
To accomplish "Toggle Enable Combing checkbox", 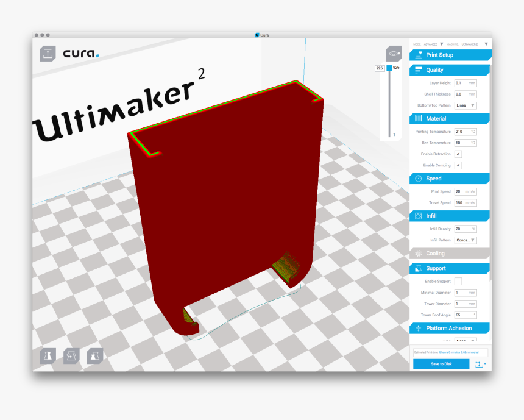I will click(x=458, y=165).
